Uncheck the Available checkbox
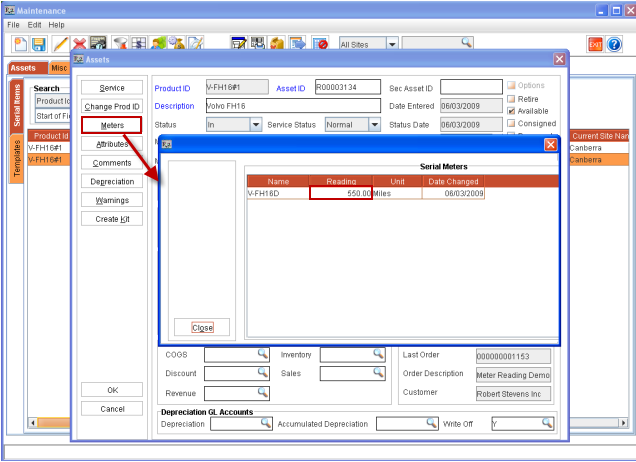 [512, 111]
